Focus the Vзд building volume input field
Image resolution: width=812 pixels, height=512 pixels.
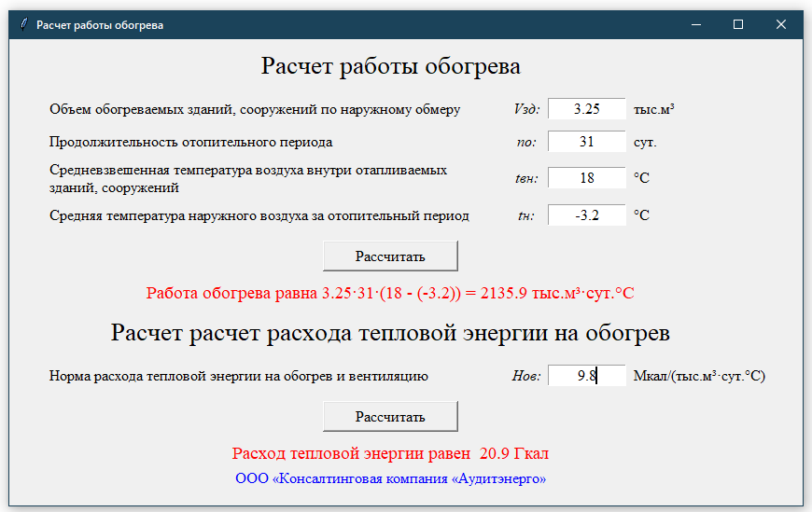(586, 109)
